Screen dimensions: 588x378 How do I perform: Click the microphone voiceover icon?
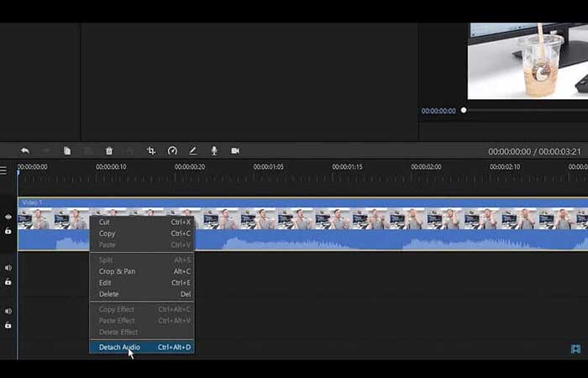click(214, 150)
